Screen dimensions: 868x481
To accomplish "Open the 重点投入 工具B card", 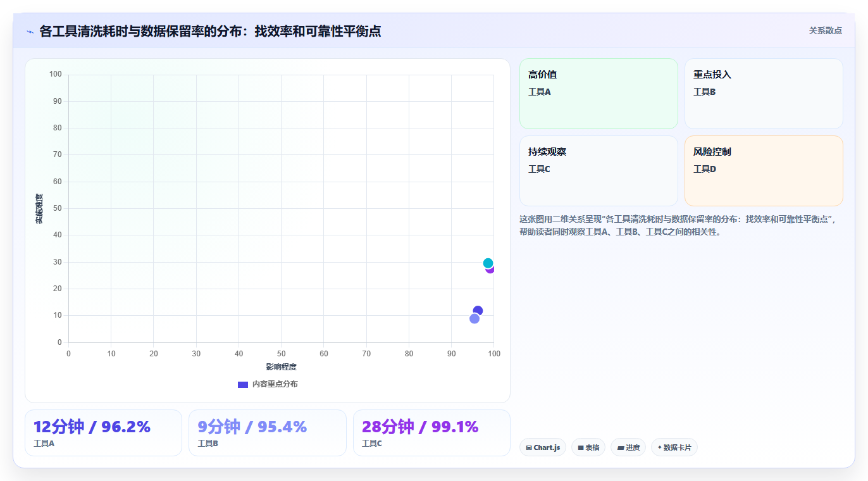I will click(764, 94).
